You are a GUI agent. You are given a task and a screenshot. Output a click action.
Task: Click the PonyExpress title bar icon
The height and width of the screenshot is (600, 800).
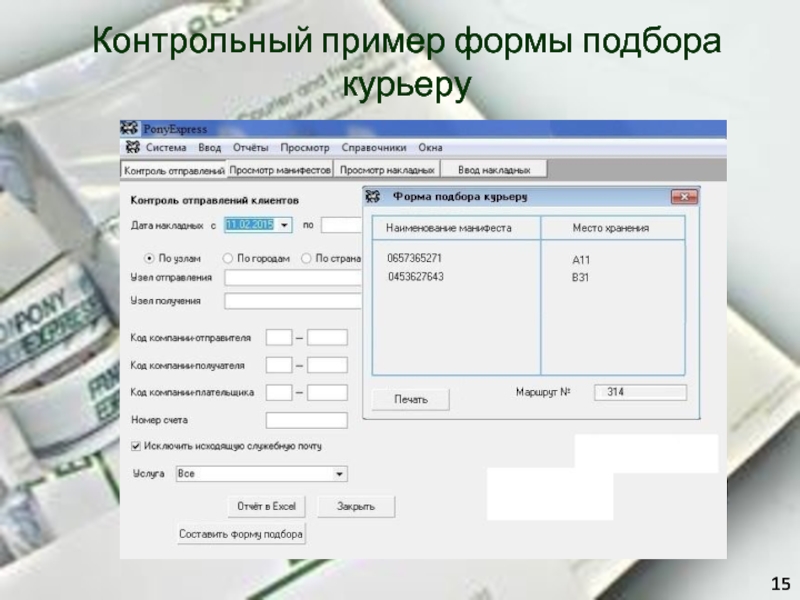pyautogui.click(x=130, y=128)
